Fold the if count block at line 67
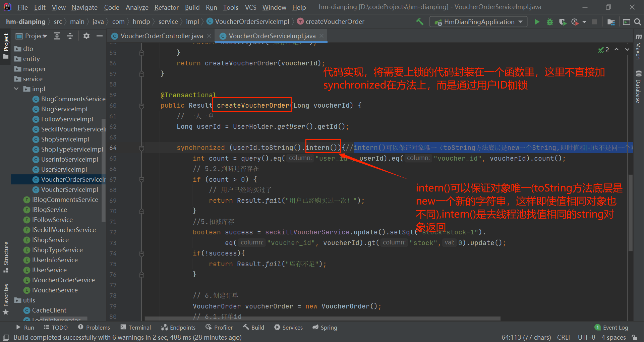Viewport: 644px width, 342px height. (142, 180)
